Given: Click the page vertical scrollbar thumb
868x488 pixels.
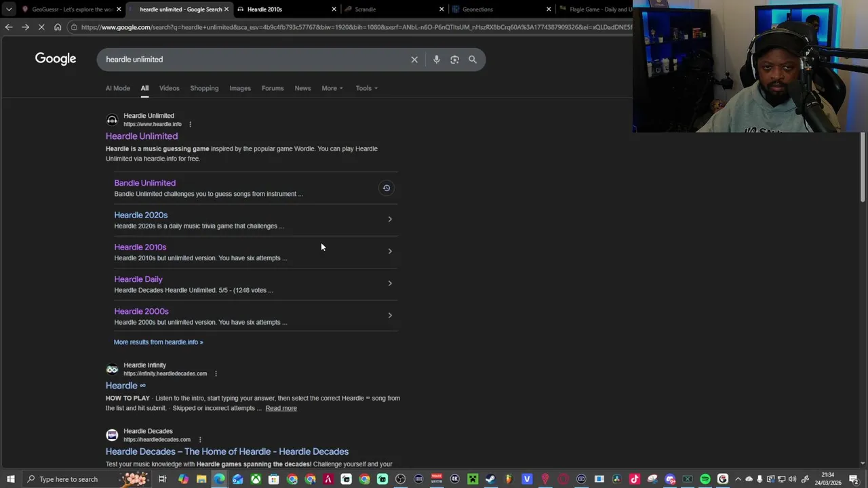Looking at the screenshot, I should tap(863, 167).
